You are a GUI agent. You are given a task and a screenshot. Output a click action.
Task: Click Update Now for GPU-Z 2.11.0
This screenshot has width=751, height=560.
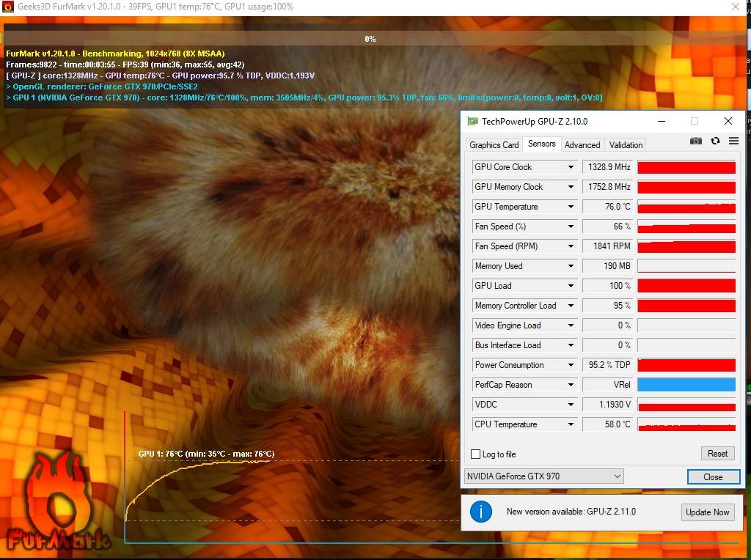coord(708,512)
